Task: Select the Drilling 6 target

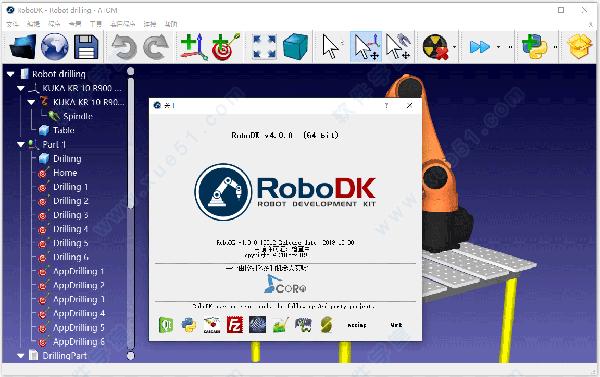Action: click(x=70, y=257)
